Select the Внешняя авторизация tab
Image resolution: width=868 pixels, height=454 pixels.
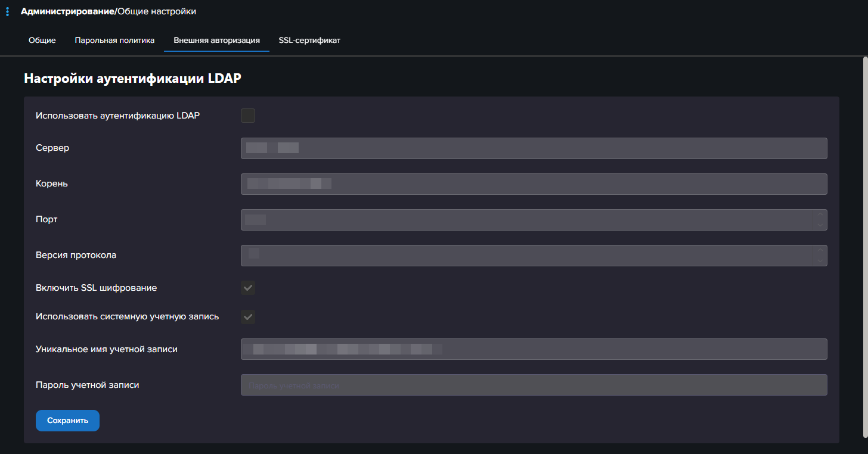(x=216, y=41)
